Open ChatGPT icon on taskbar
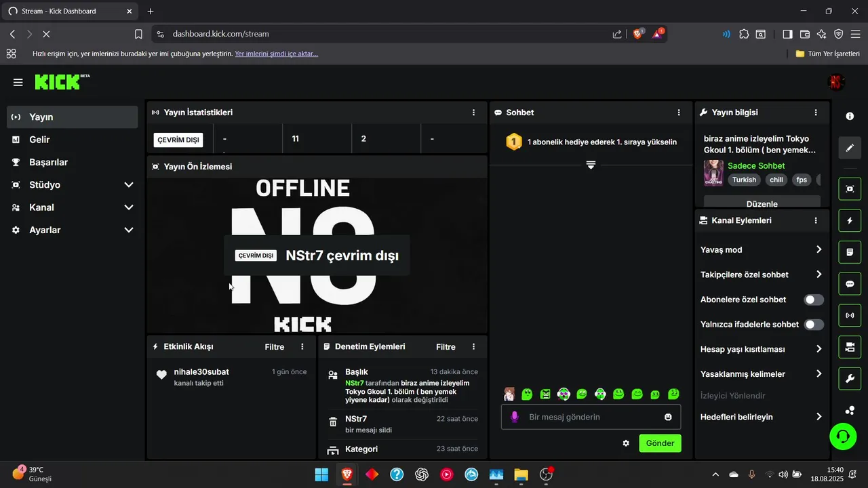 [422, 474]
